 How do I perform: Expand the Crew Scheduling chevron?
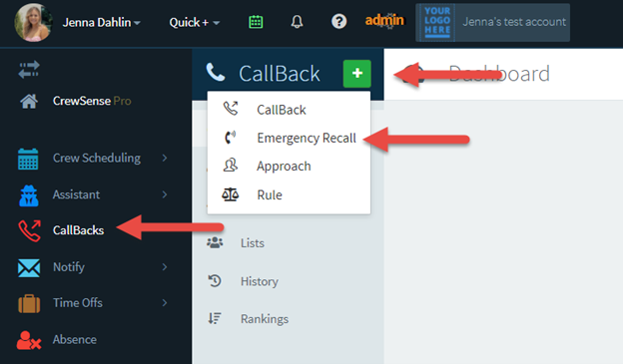(165, 158)
